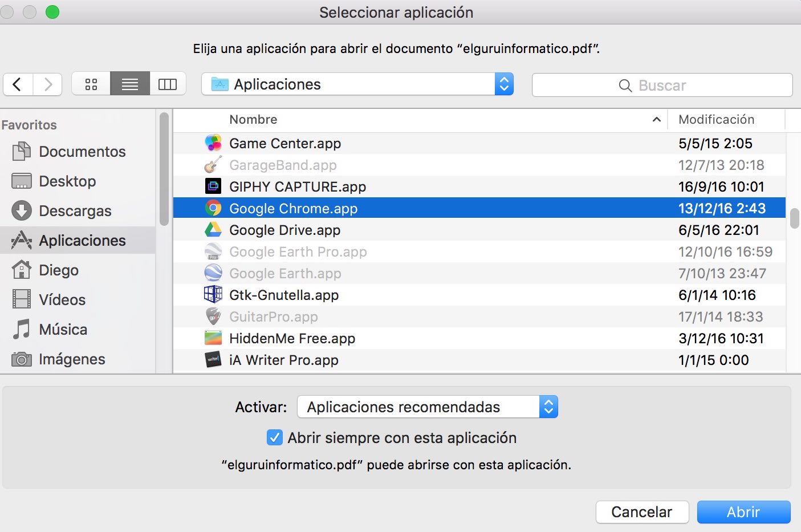Switch to list view
The height and width of the screenshot is (532, 801).
(x=130, y=84)
